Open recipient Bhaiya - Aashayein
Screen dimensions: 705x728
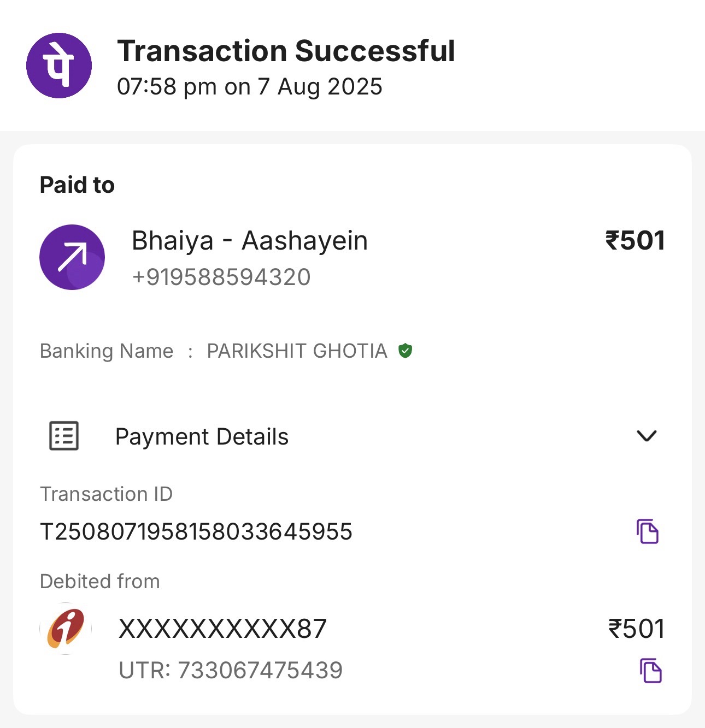pyautogui.click(x=250, y=241)
